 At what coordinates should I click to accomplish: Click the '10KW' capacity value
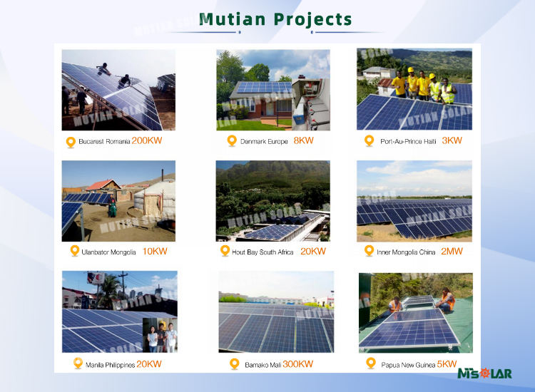point(155,251)
